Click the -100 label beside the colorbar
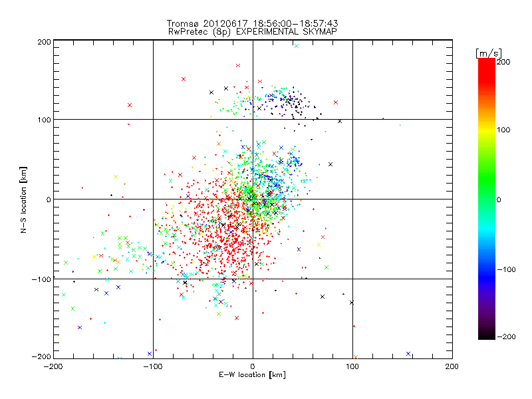532x399 pixels. coord(506,269)
